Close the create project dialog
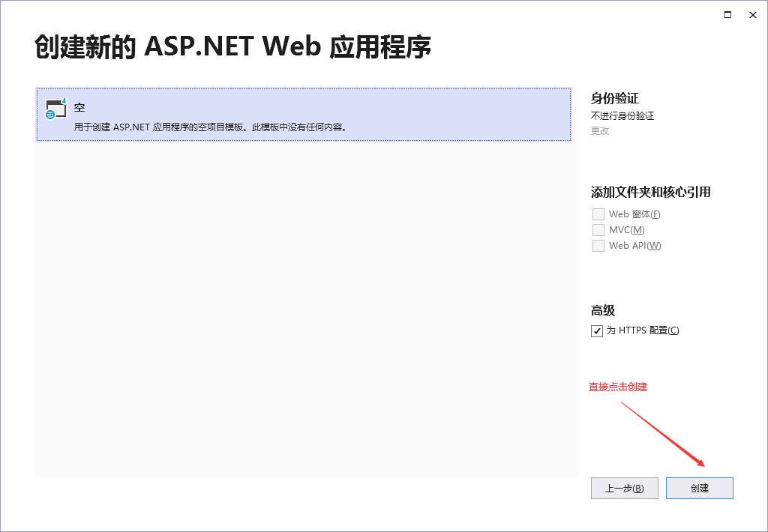This screenshot has height=532, width=768. 752,14
